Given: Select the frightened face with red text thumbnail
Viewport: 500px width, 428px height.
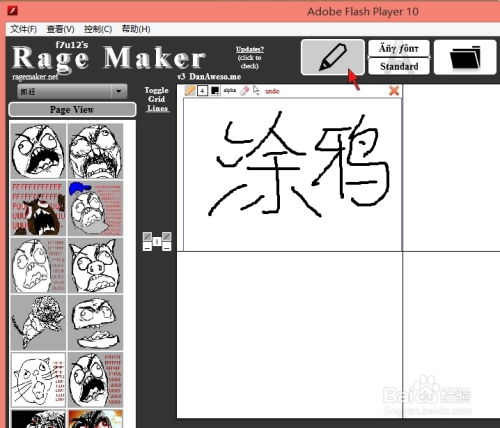Looking at the screenshot, I should click(38, 266).
